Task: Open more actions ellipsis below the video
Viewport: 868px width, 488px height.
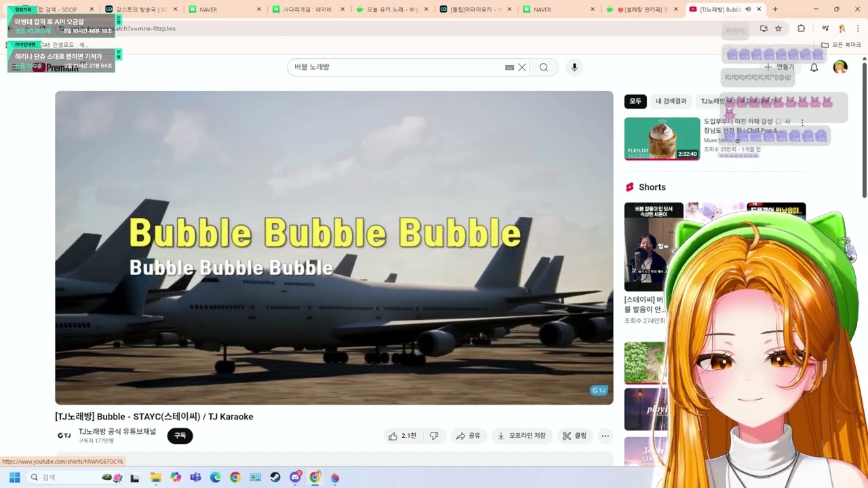Action: point(605,436)
